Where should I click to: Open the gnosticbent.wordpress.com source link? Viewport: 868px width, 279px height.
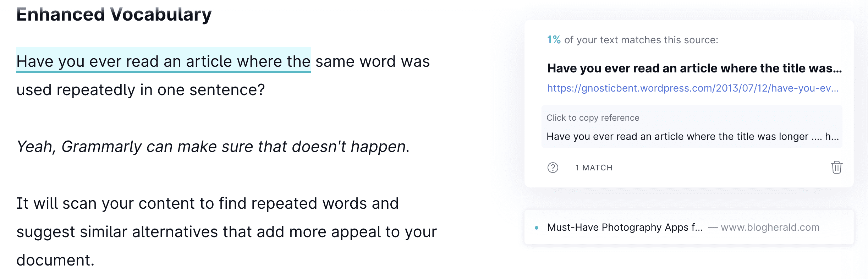point(693,88)
